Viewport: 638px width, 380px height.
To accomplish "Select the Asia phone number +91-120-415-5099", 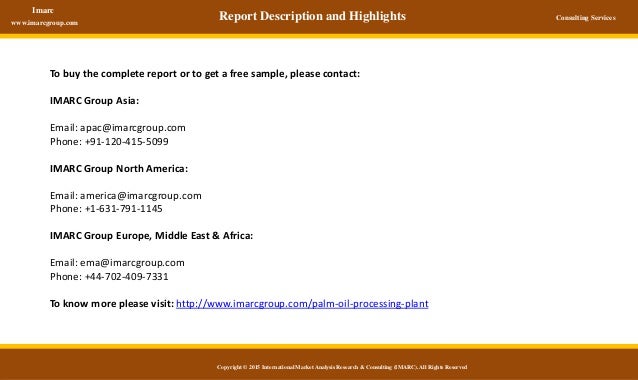I will click(127, 142).
